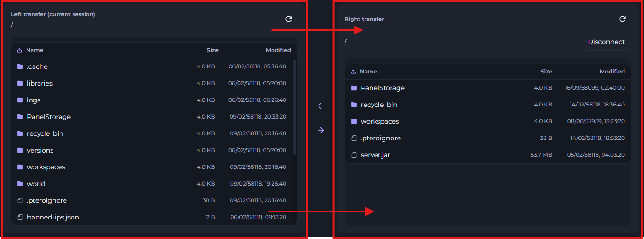The image size is (644, 239).
Task: Open the world folder
Action: point(36,184)
